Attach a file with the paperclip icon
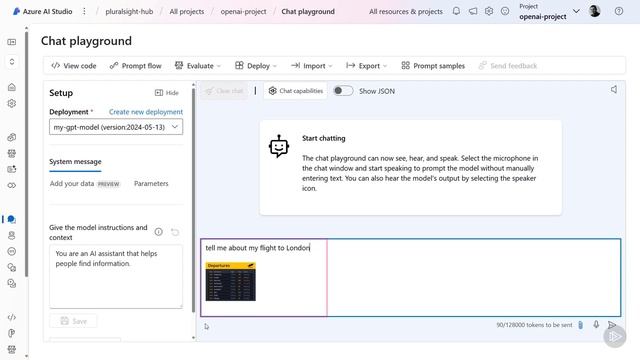Image resolution: width=640 pixels, height=360 pixels. click(580, 325)
